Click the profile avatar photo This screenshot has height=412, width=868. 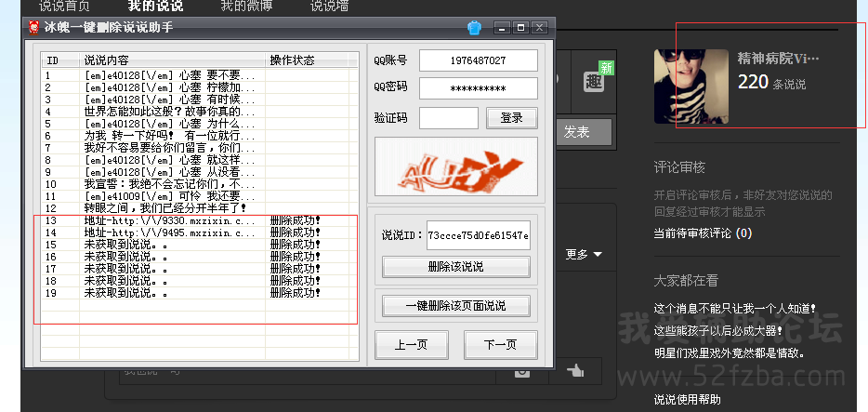(x=690, y=86)
